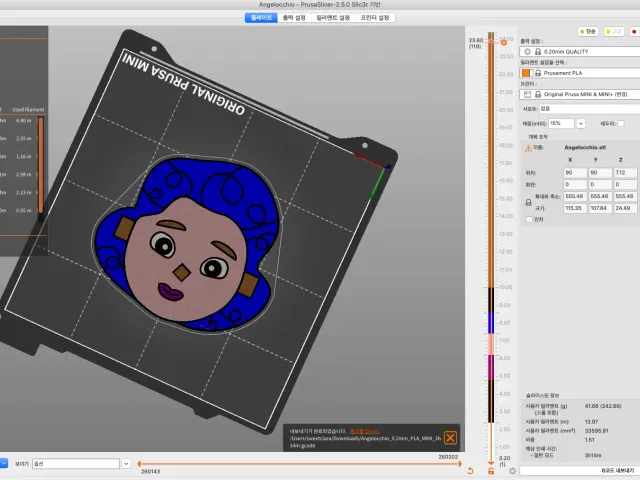This screenshot has width=640, height=480.
Task: Click the scale X field 555.46
Action: (575, 196)
